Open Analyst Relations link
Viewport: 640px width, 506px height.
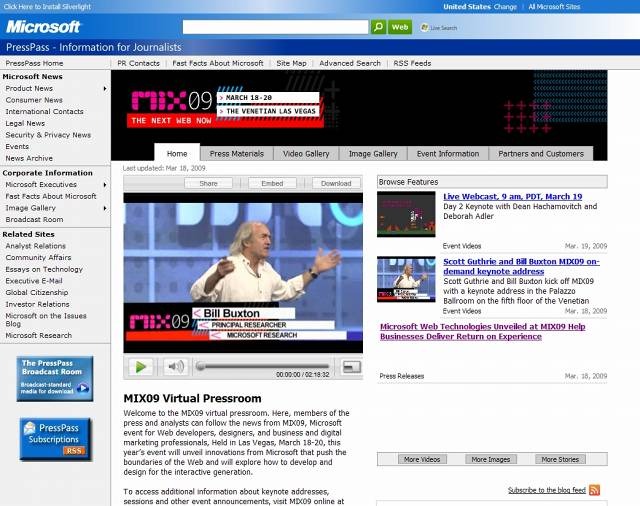tap(36, 246)
